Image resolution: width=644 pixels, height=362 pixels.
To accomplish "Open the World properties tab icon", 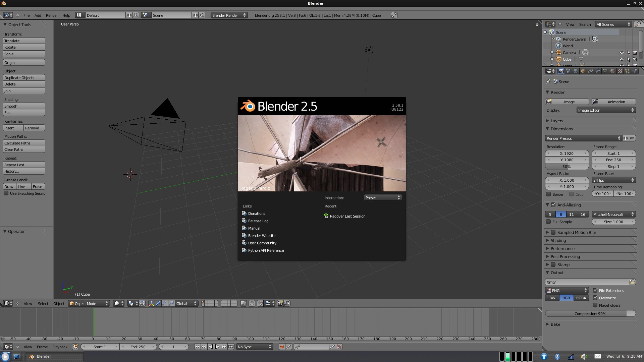I will click(576, 71).
